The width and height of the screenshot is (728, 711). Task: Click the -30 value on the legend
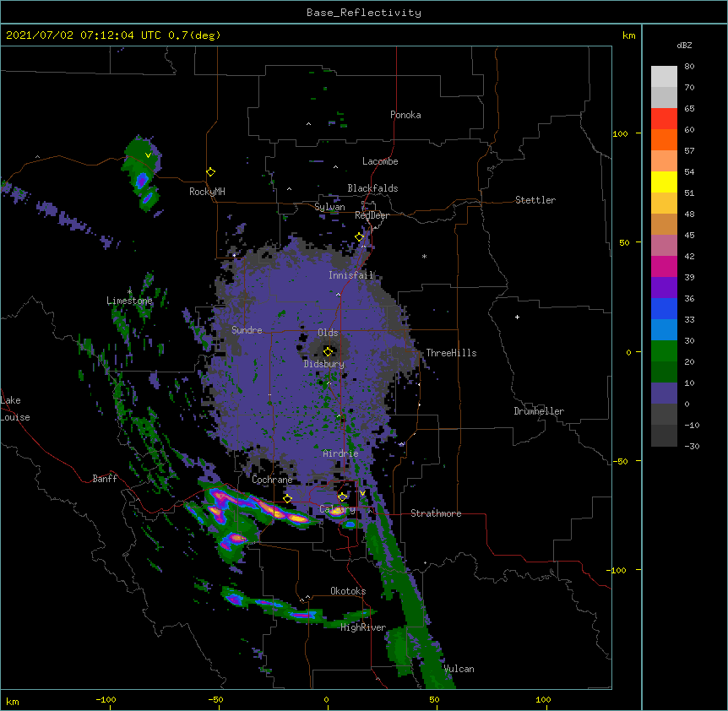click(x=692, y=446)
